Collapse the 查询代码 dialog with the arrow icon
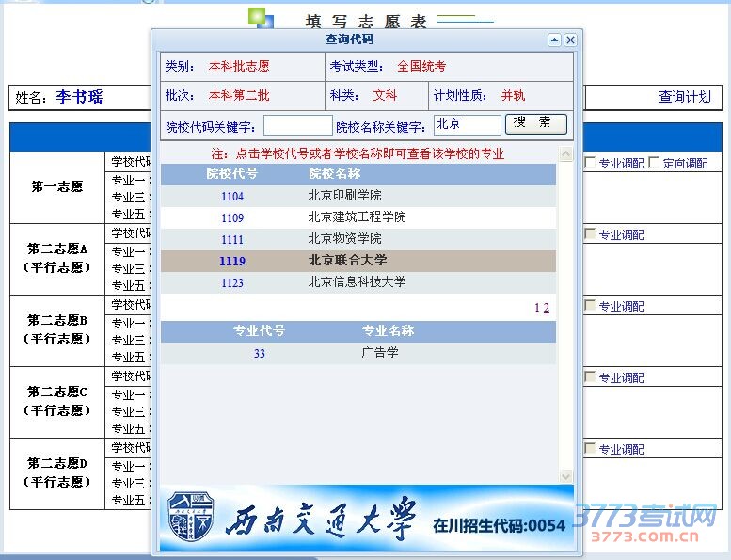Screen dimensions: 731x560 click(554, 40)
